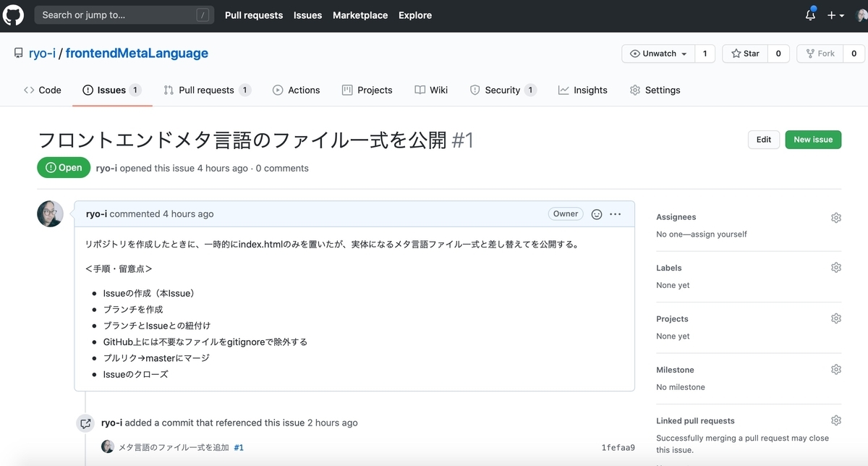The height and width of the screenshot is (466, 868).
Task: Click the list item ブランチを作成
Action: (133, 309)
